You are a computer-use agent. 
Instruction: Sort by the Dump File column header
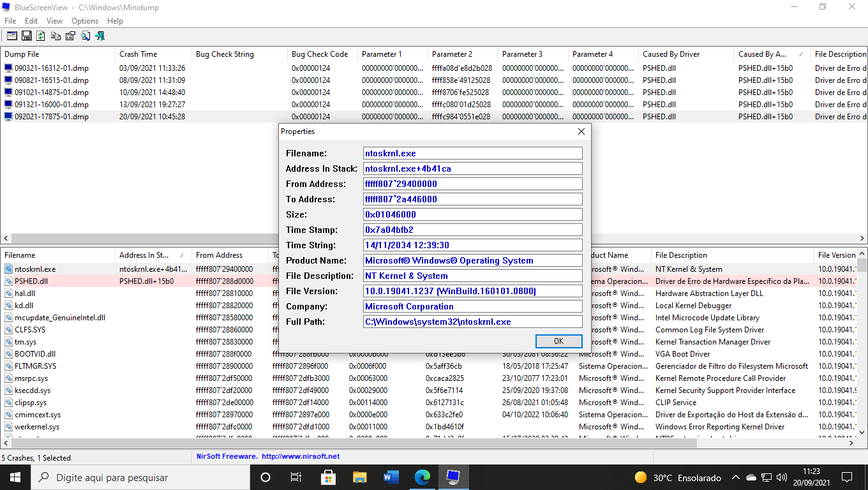[x=57, y=54]
